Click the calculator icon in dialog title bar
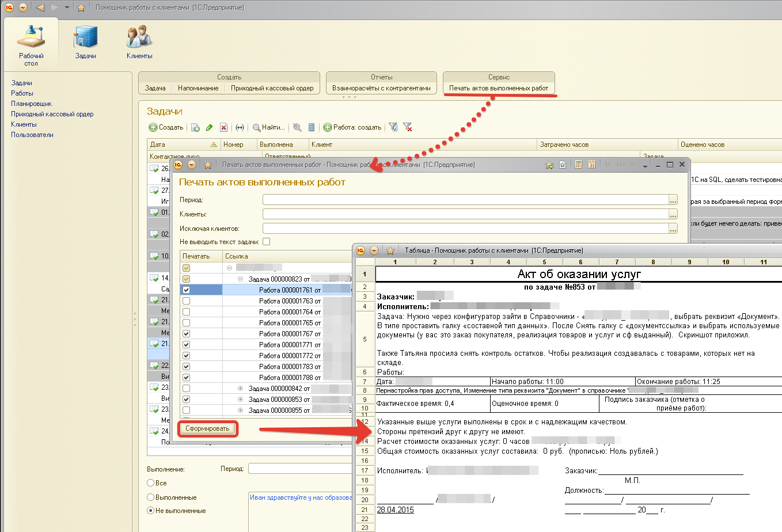Screen dimensions: 782x532 [579, 165]
